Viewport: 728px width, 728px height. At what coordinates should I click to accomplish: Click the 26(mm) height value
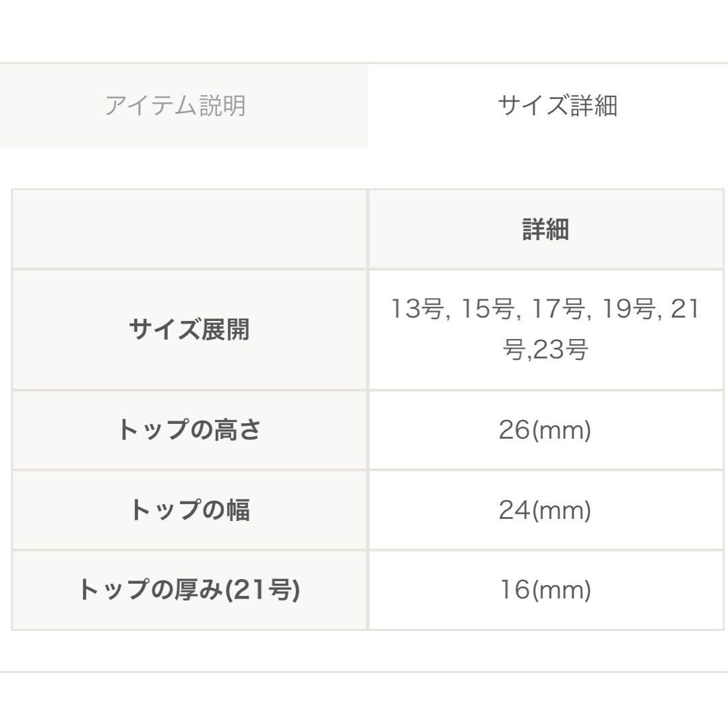(545, 430)
